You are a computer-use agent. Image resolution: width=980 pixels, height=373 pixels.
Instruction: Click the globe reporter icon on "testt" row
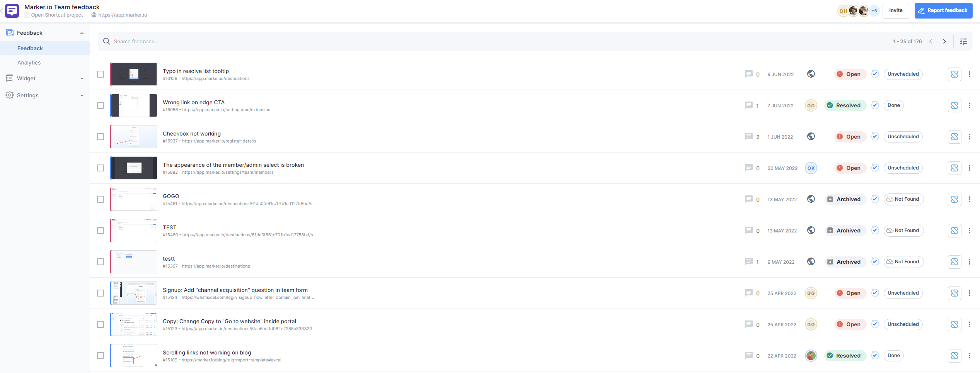(811, 261)
